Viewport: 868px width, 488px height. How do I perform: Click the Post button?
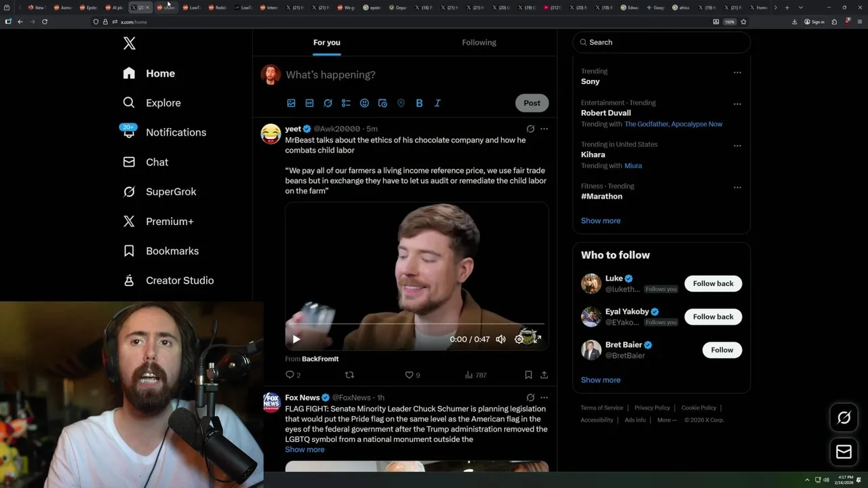pos(532,103)
